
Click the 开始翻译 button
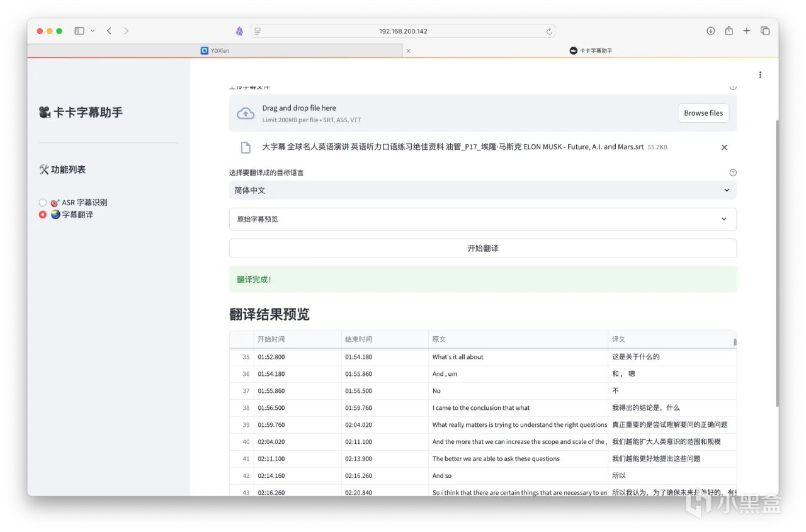(x=483, y=248)
